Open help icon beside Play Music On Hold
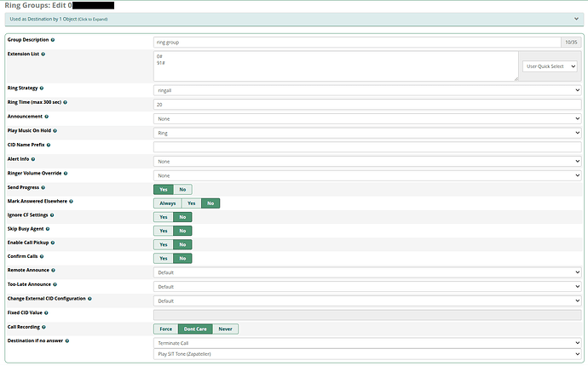This screenshot has height=366, width=588. pyautogui.click(x=55, y=131)
